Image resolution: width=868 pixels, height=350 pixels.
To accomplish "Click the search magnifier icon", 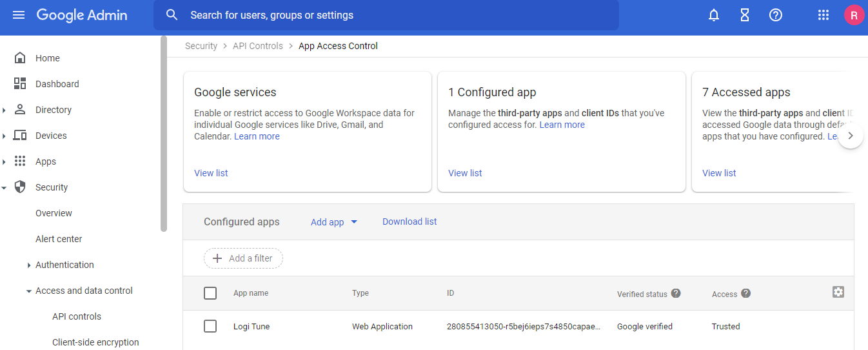I will point(172,15).
